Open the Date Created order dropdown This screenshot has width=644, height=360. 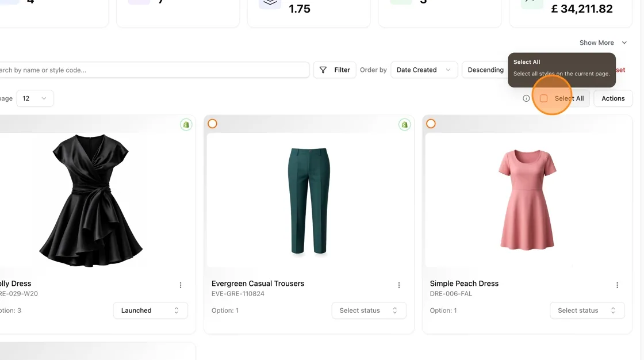click(x=424, y=70)
